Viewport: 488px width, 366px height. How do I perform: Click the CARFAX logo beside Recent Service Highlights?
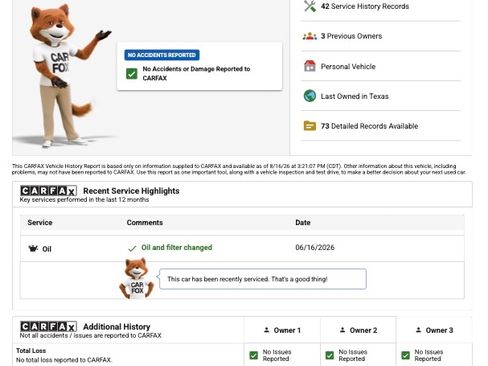coord(48,191)
